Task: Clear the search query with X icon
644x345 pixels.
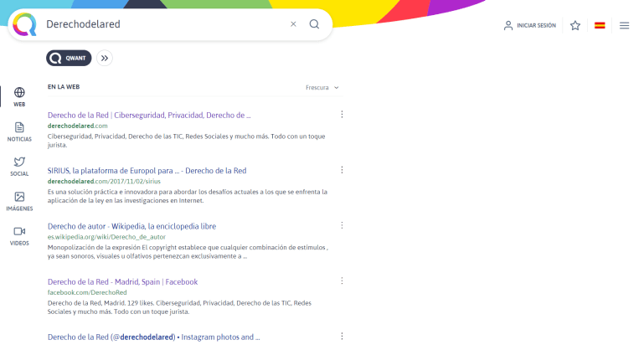Action: 293,24
